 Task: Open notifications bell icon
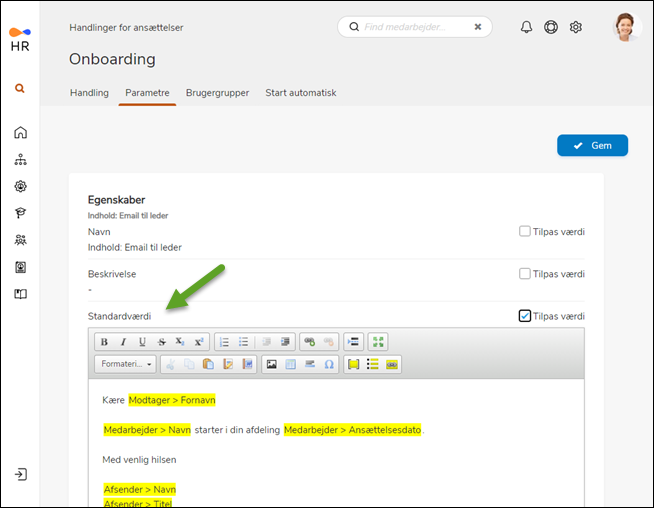point(526,27)
